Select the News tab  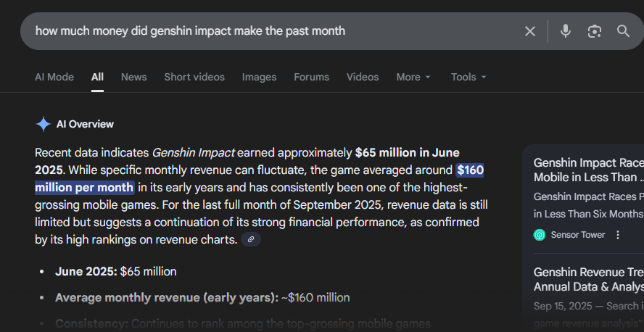click(134, 77)
